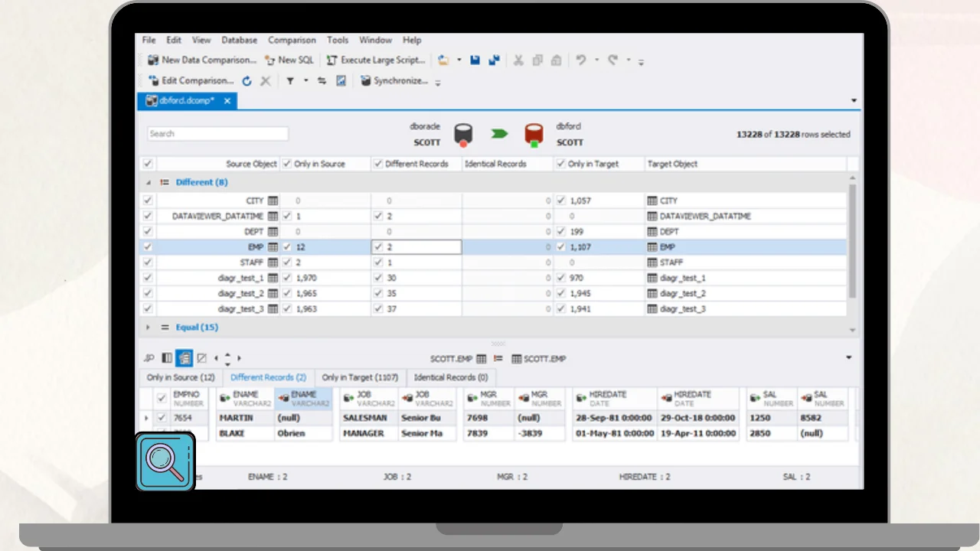Open the filter dropdown arrow

tap(305, 81)
